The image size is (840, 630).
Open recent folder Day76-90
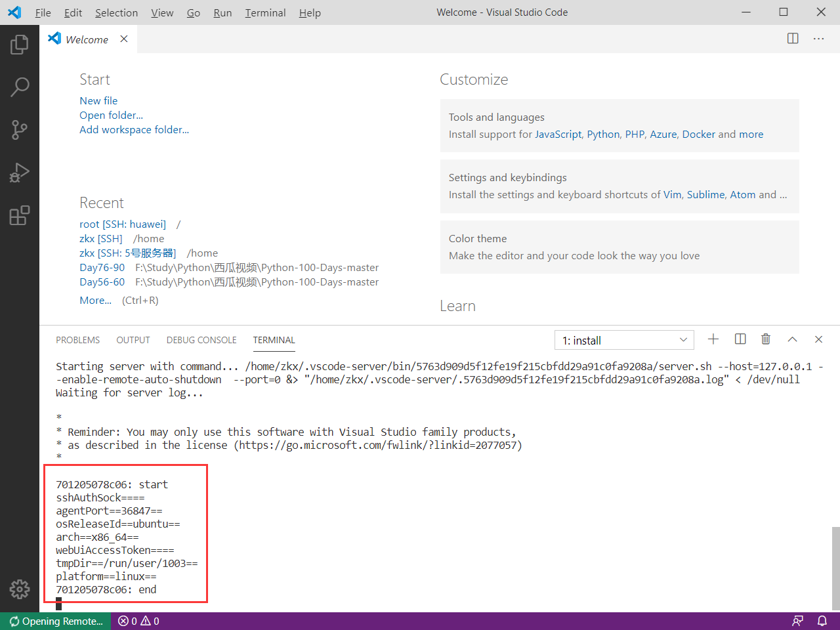[x=102, y=267]
